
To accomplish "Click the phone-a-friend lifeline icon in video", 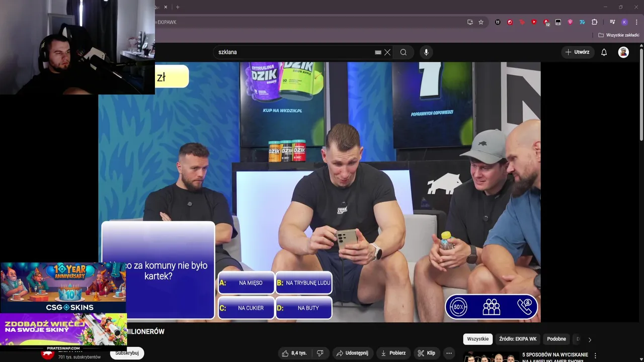I will 525,307.
